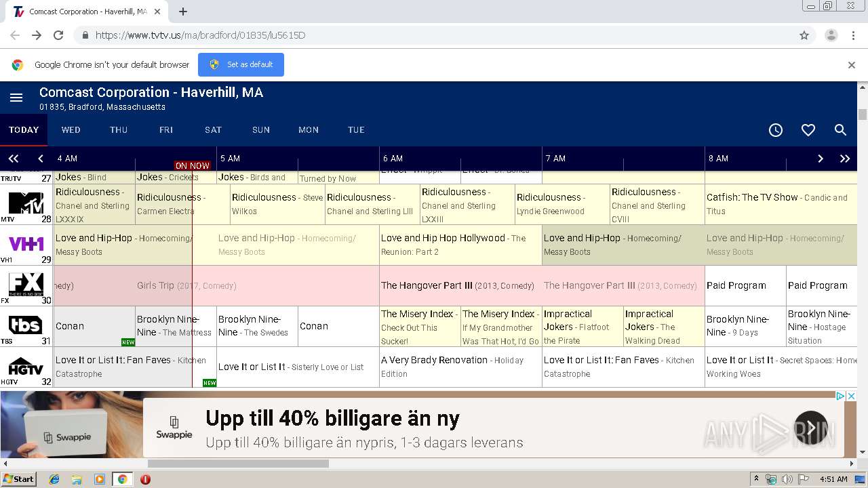Close the Swappie advertisement
The image size is (868, 488).
[852, 396]
